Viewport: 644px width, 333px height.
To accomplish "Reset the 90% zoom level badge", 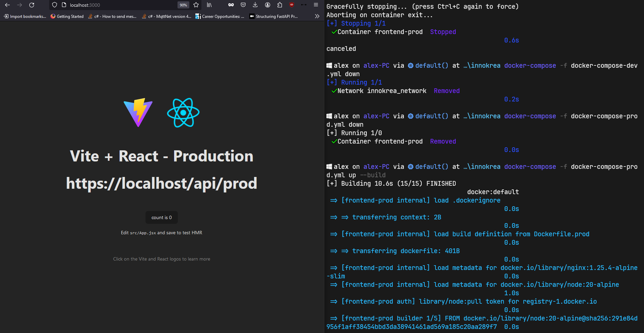I will pos(183,5).
